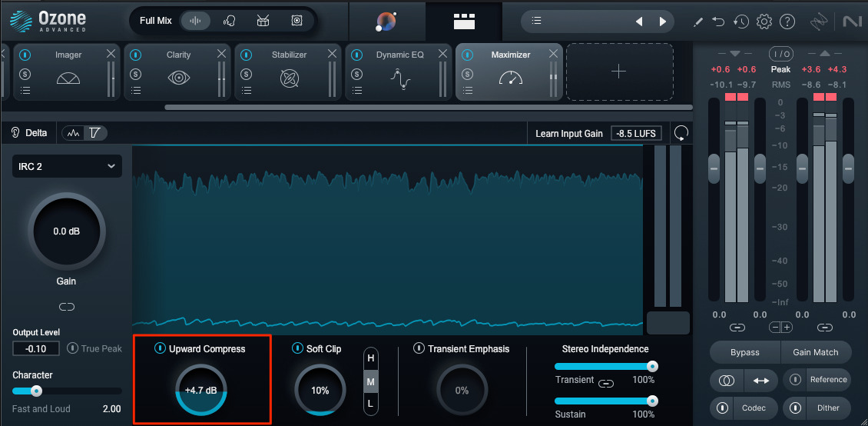Click the iZotope logo icon
This screenshot has height=426, width=868.
(x=819, y=22)
